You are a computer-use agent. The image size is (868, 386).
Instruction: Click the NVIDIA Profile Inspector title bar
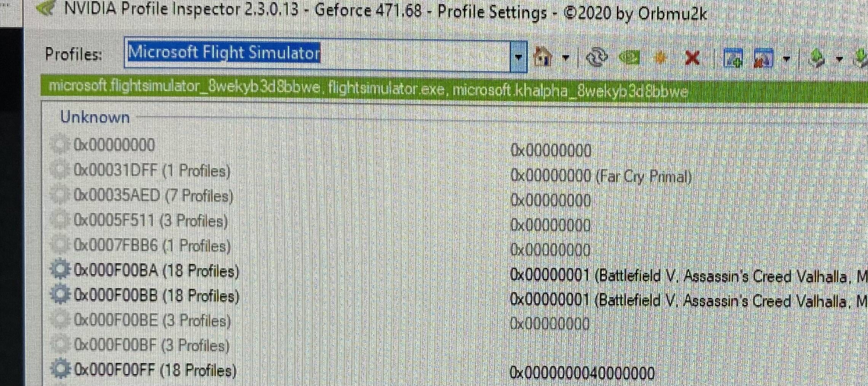[x=385, y=11]
